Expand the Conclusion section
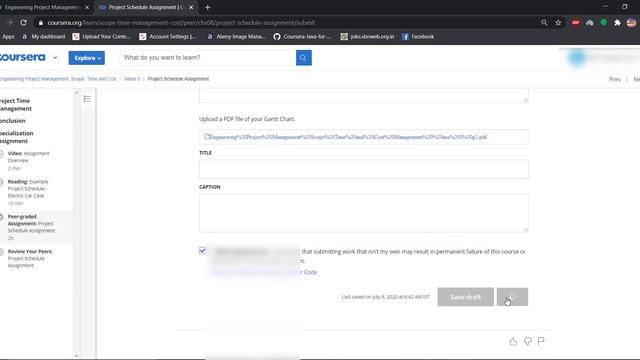The height and width of the screenshot is (360, 640). [13, 121]
